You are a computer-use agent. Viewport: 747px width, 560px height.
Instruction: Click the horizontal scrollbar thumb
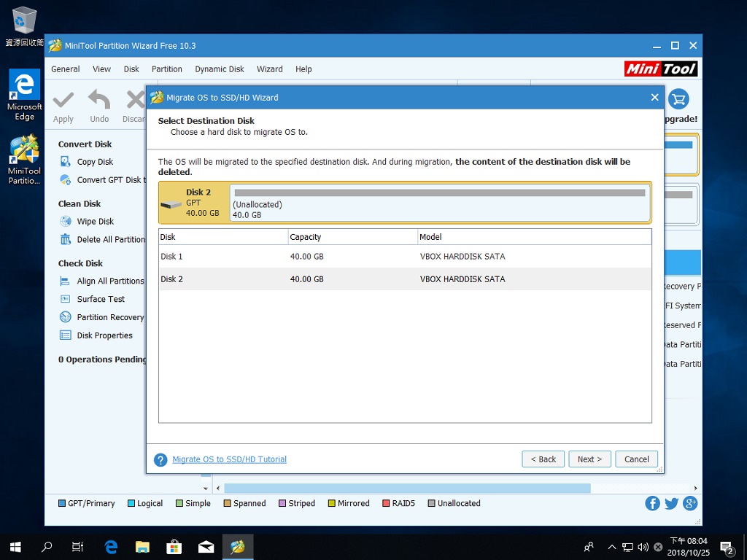407,488
